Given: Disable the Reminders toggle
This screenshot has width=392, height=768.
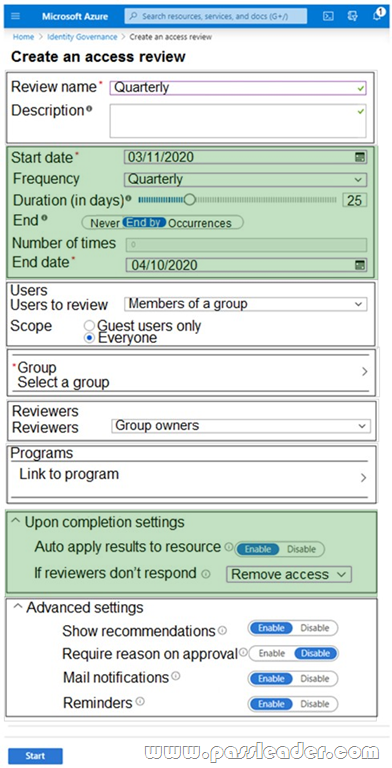Looking at the screenshot, I should [315, 704].
